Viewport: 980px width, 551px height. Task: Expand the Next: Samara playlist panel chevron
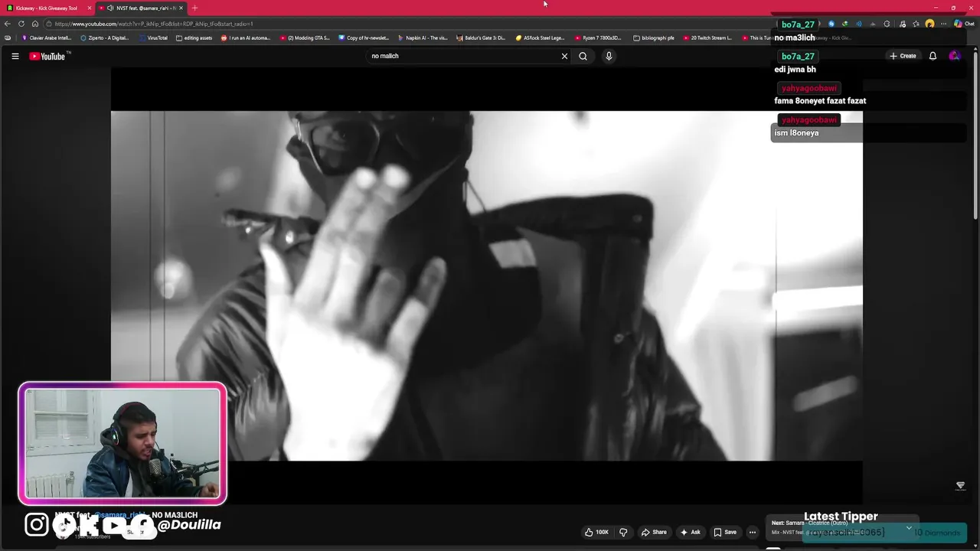909,527
